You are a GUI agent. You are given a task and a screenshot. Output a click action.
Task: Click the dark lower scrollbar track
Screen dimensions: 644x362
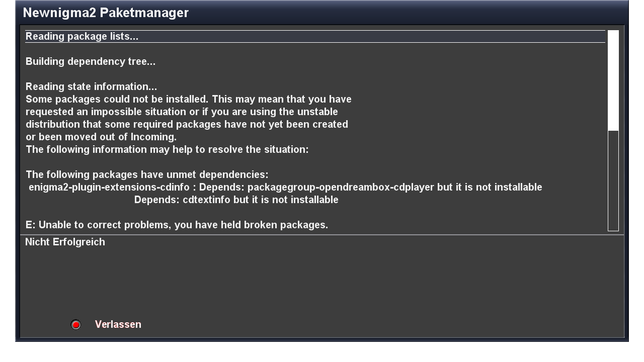(613, 180)
